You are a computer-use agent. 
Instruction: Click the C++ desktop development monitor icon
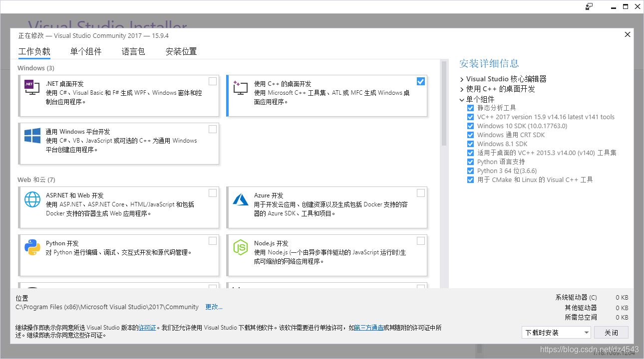tap(240, 88)
